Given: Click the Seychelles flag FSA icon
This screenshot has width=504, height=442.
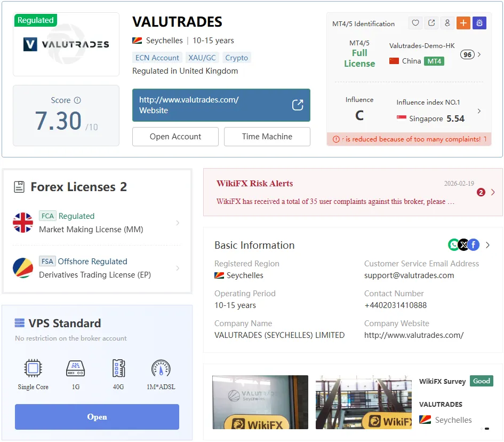Looking at the screenshot, I should coord(23,267).
